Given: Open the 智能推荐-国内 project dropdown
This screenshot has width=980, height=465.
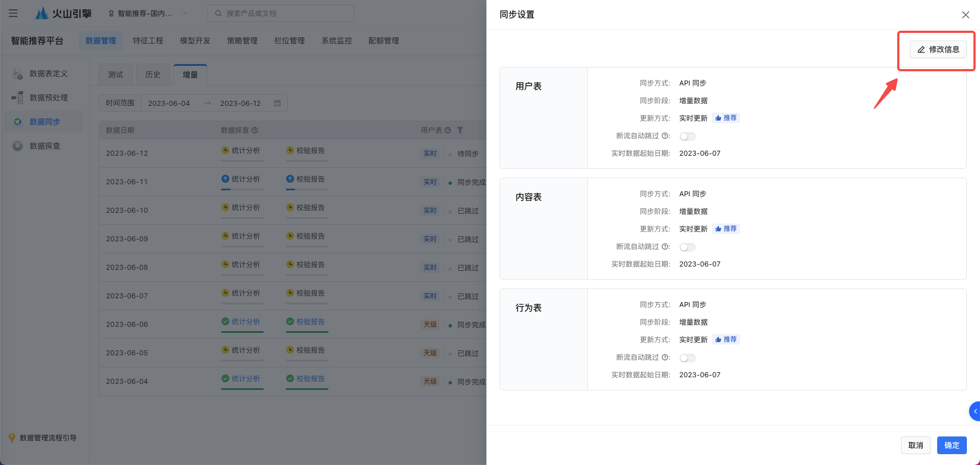Looking at the screenshot, I should coord(148,13).
